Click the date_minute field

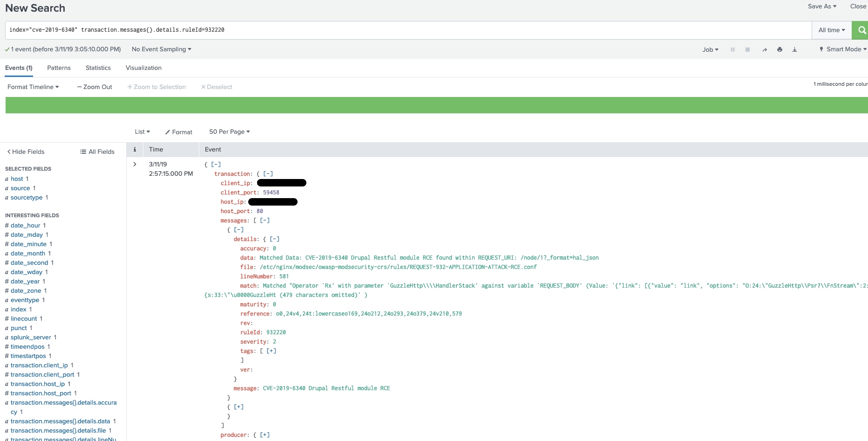(28, 244)
